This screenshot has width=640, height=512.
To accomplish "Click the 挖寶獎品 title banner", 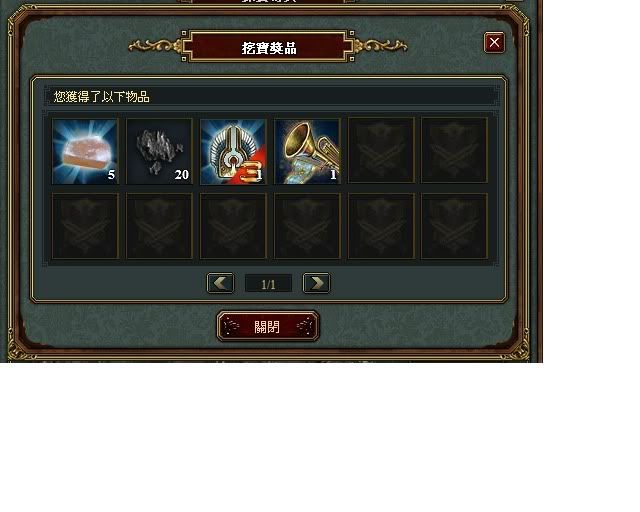I will (x=268, y=47).
